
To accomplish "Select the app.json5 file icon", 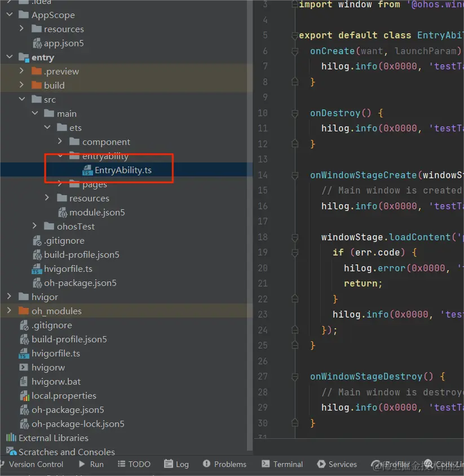I will [37, 43].
